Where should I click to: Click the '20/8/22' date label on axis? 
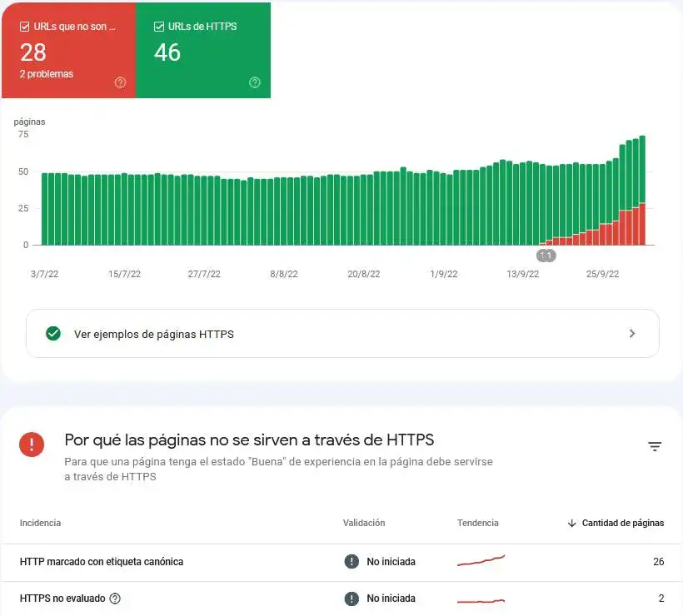364,274
